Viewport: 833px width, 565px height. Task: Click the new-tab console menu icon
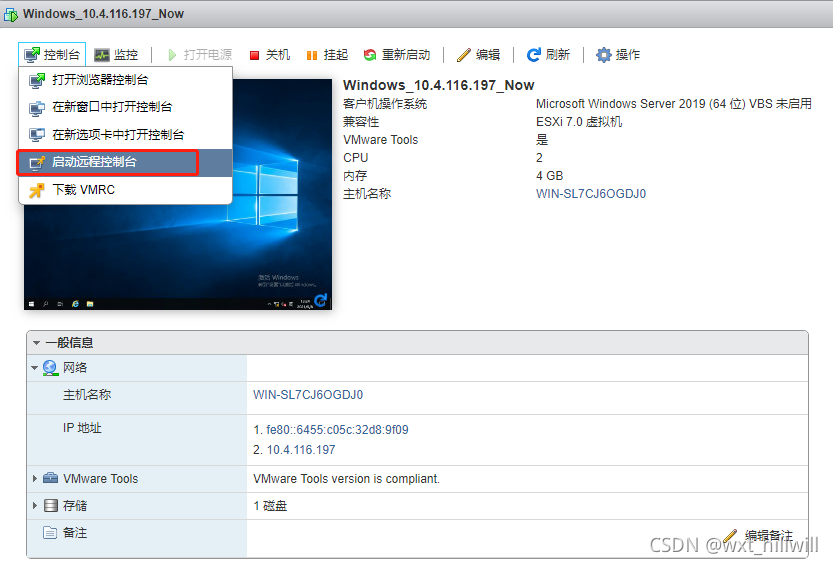37,135
